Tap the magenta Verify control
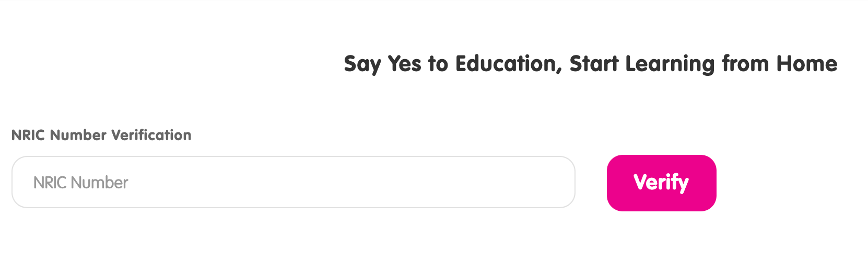The image size is (868, 271). [x=661, y=183]
